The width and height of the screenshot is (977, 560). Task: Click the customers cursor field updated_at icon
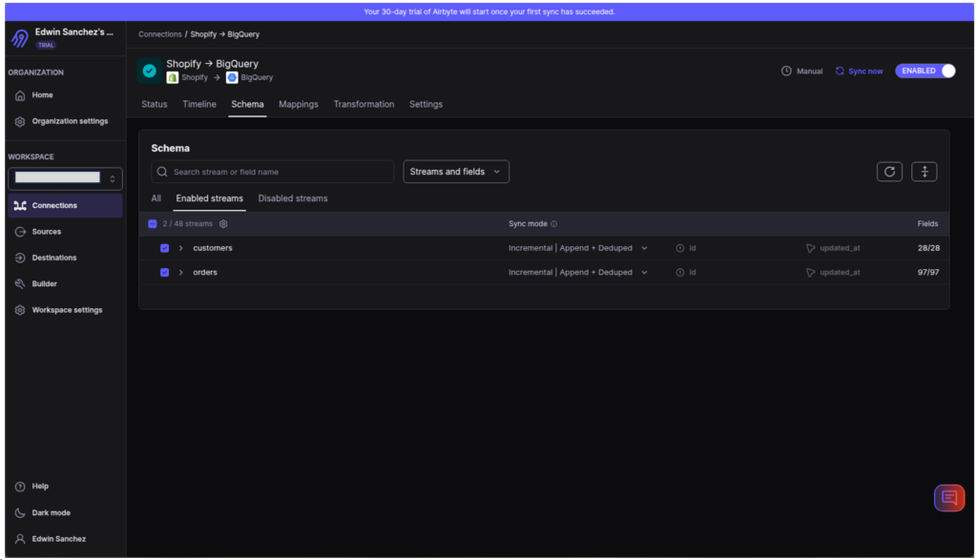(x=810, y=248)
